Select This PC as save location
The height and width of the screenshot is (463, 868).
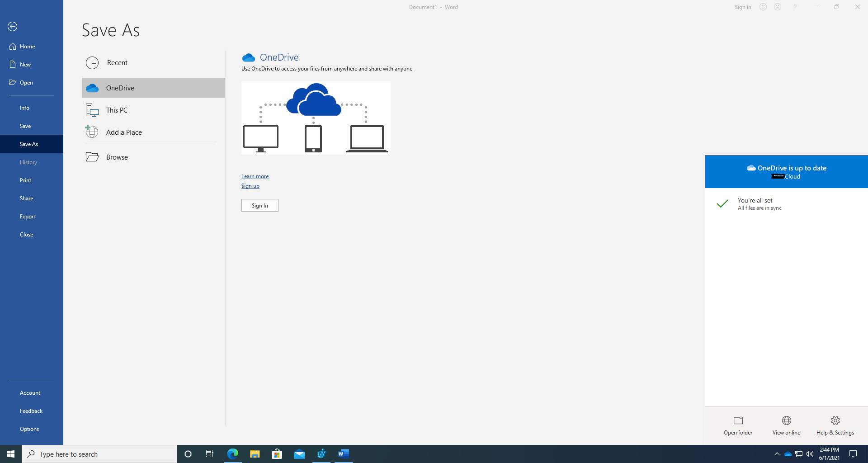[x=116, y=109]
